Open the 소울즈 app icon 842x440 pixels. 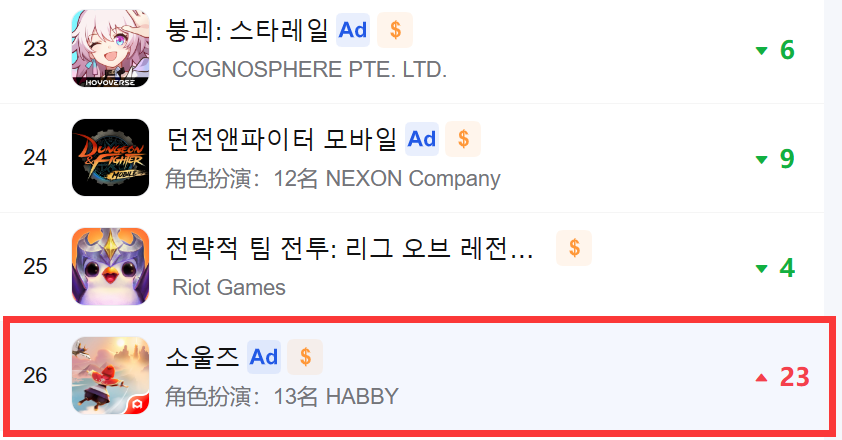point(111,376)
